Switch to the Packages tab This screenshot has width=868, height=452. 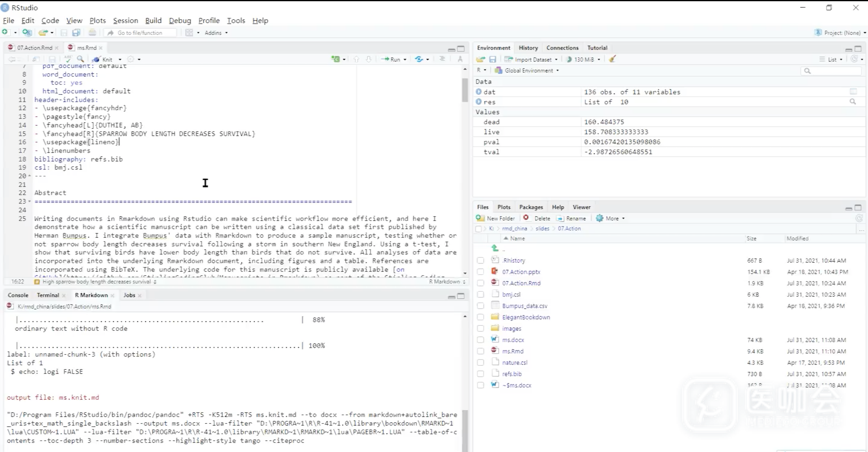pos(531,207)
